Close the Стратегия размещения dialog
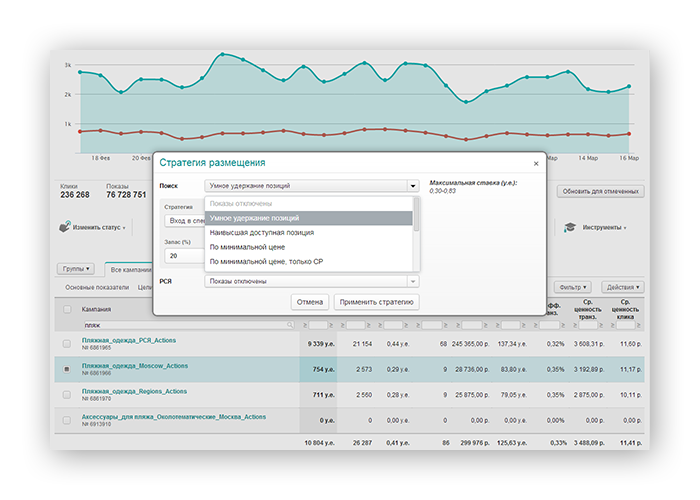700x500 pixels. pyautogui.click(x=536, y=162)
